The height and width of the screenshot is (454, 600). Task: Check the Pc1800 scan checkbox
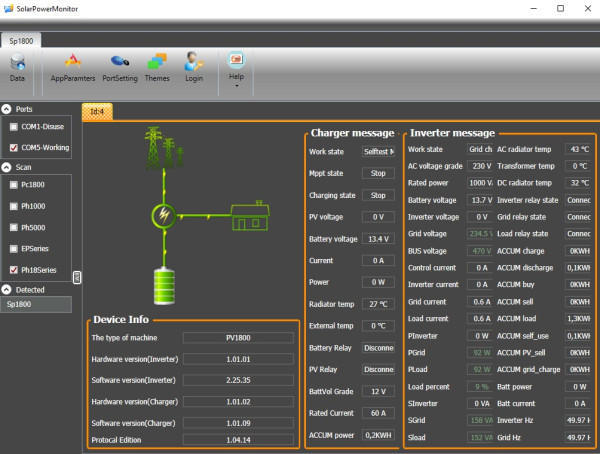(x=13, y=185)
